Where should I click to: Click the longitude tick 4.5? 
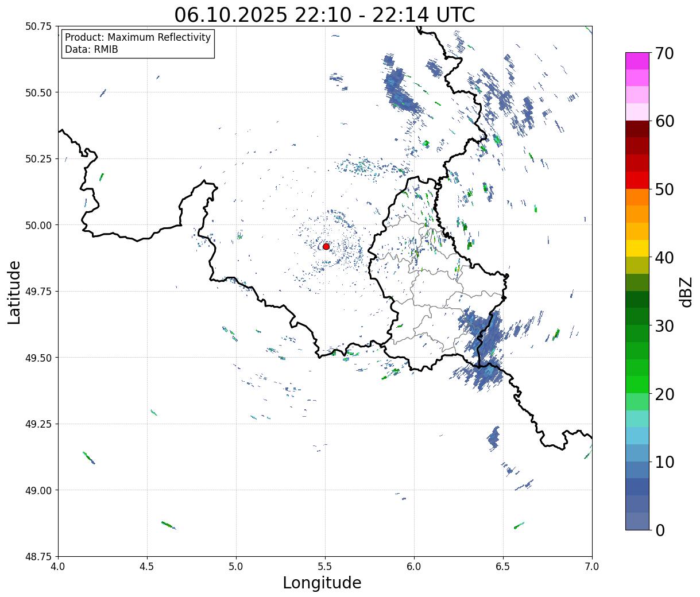click(147, 567)
